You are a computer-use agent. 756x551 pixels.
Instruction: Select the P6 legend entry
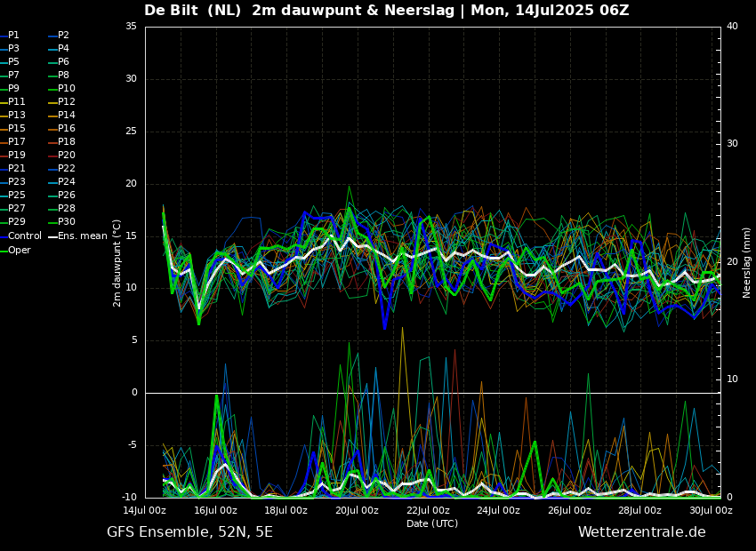[x=59, y=61]
